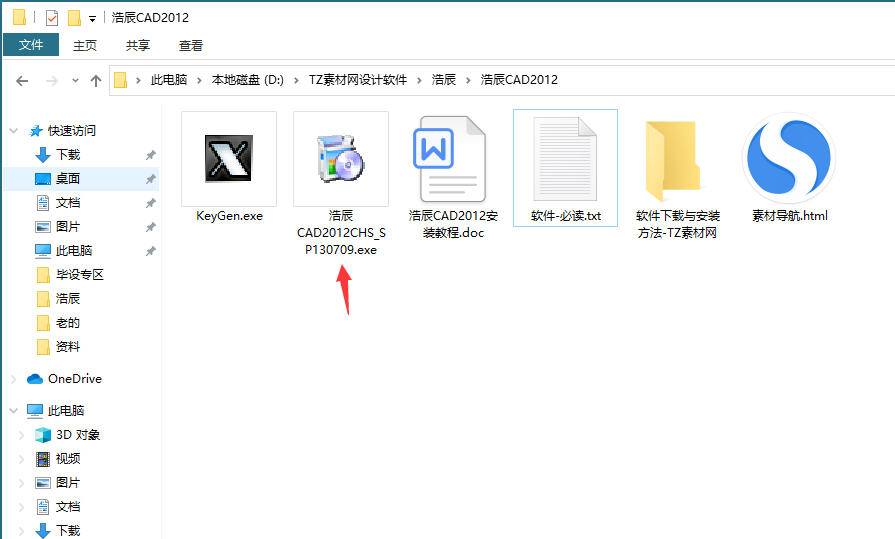Open the 文件 menu tab
The width and height of the screenshot is (895, 539).
click(x=31, y=45)
